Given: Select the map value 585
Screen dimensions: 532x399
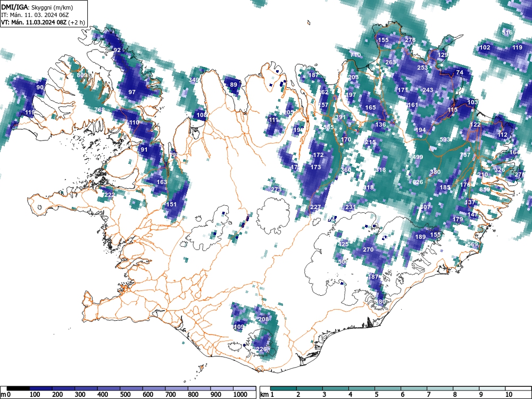Looking at the screenshot, I should click(x=328, y=127).
